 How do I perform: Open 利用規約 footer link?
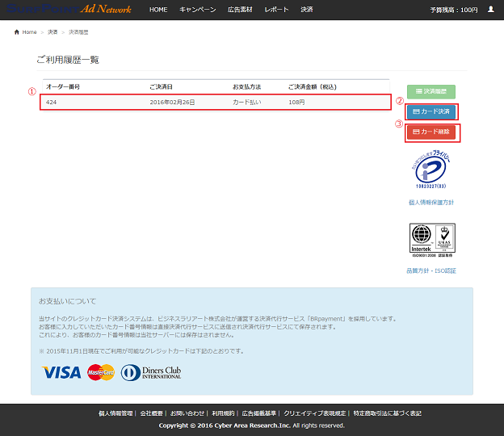pos(223,413)
